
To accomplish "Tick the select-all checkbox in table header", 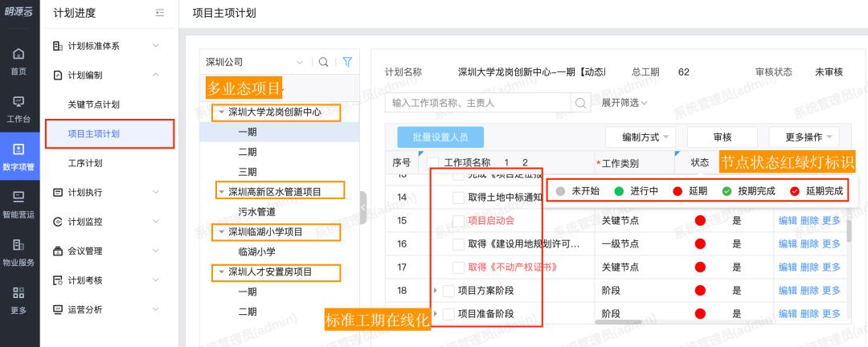I will point(433,162).
